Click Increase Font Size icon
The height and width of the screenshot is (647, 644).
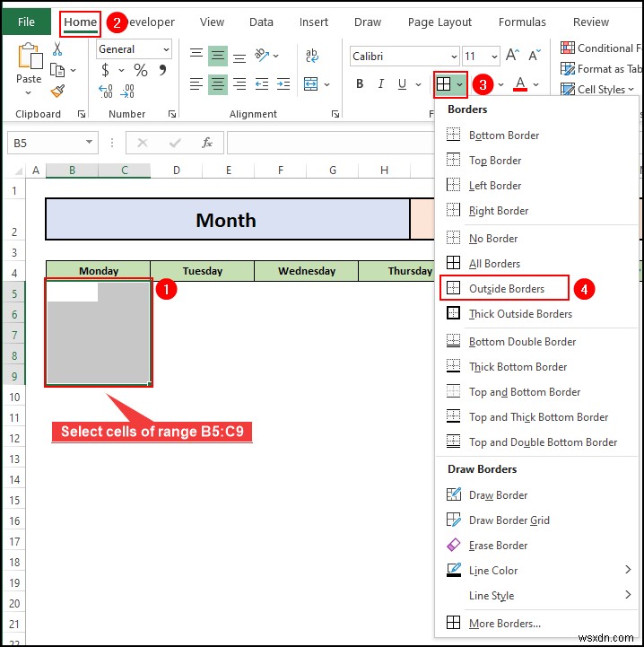click(512, 55)
